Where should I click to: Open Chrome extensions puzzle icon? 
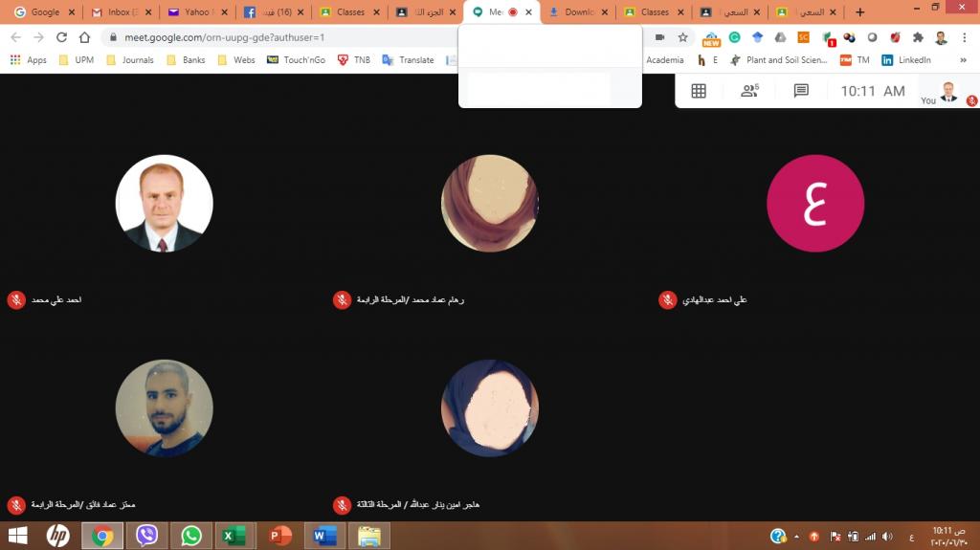pyautogui.click(x=918, y=37)
